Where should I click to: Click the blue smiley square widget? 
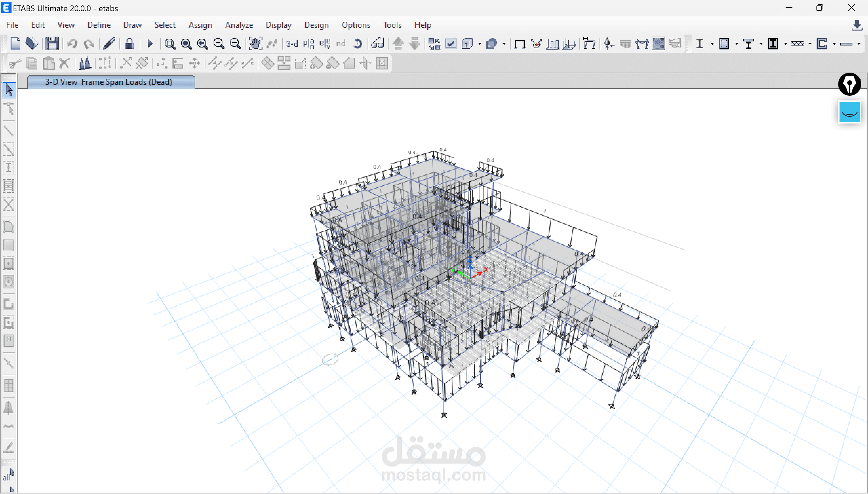[849, 112]
